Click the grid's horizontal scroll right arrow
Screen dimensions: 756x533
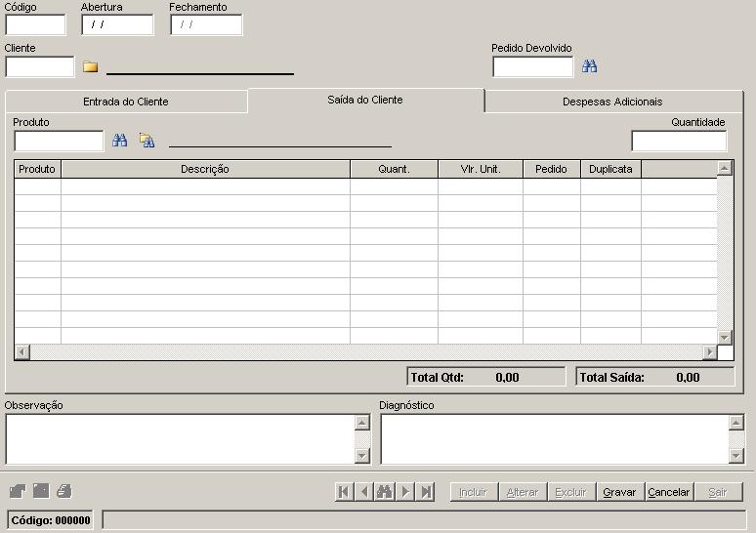[709, 352]
